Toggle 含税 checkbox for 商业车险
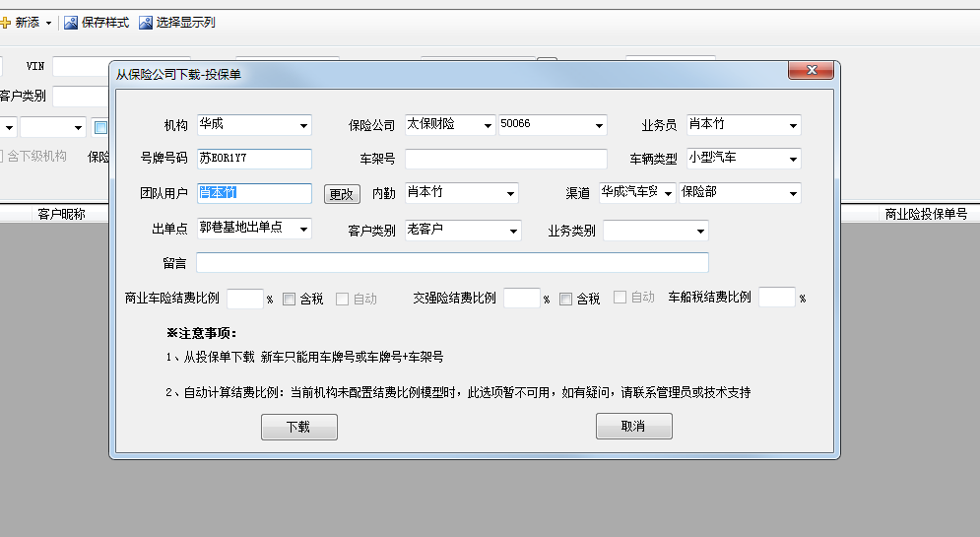The height and width of the screenshot is (537, 980). (289, 300)
